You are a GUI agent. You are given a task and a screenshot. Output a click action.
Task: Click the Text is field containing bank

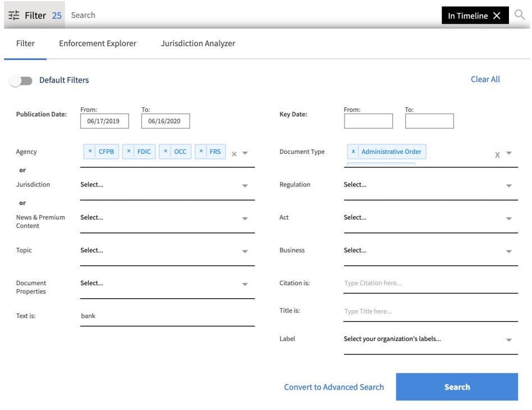coord(167,316)
